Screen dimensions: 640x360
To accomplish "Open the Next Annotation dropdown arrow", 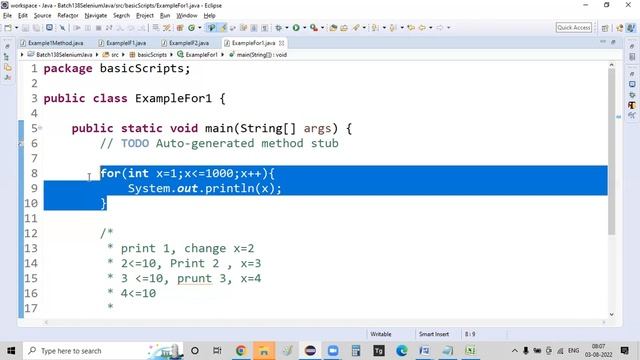I will 384,28.
